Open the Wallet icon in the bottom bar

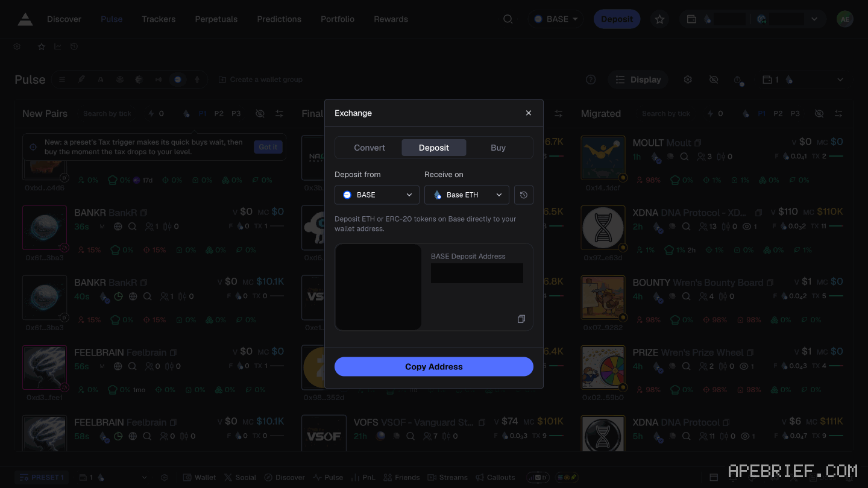(x=200, y=477)
